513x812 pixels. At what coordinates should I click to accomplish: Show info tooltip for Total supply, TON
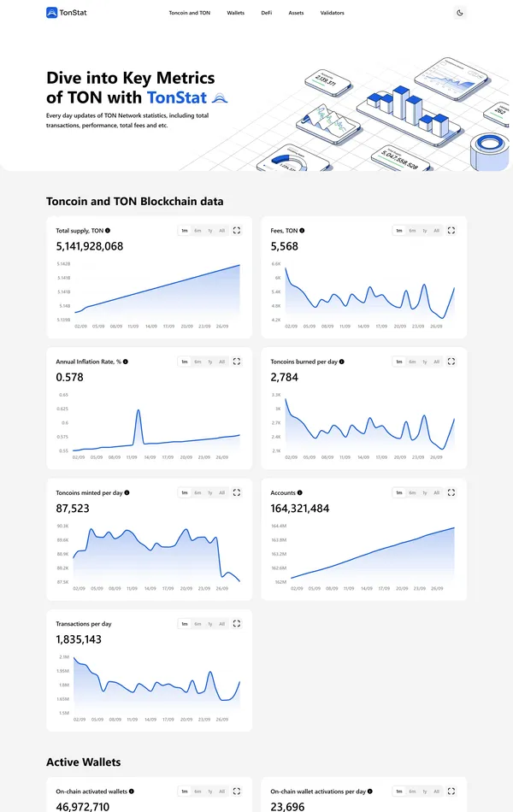tap(108, 231)
